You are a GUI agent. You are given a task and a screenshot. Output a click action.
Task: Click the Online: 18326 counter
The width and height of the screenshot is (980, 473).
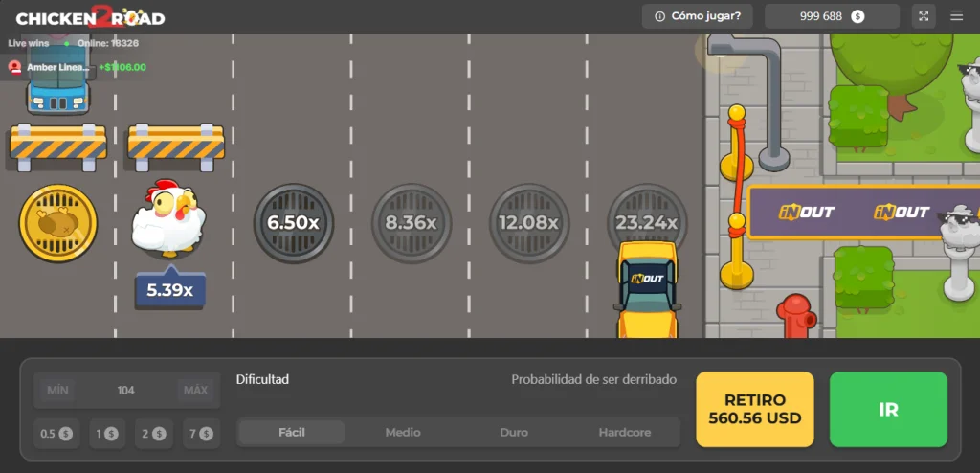pyautogui.click(x=107, y=43)
